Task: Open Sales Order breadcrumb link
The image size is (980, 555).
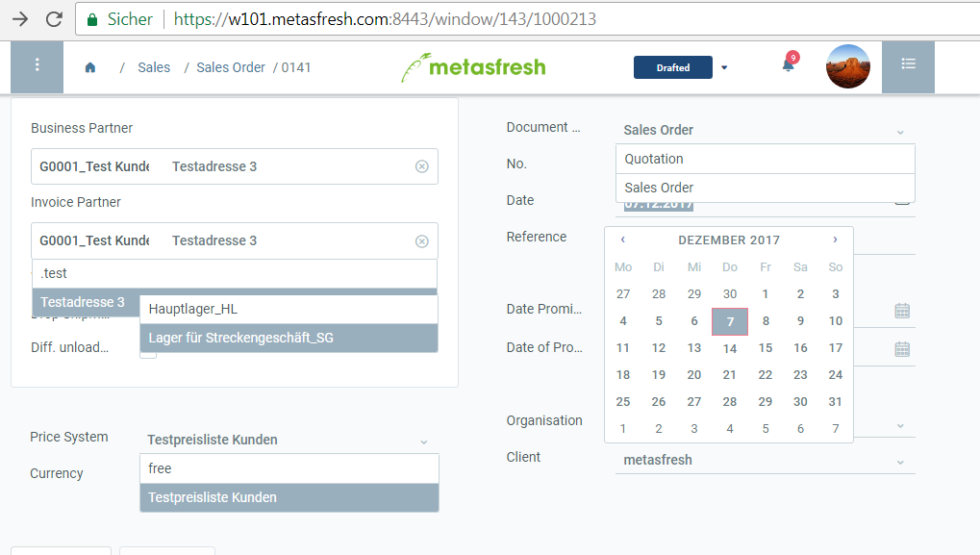Action: [x=231, y=67]
